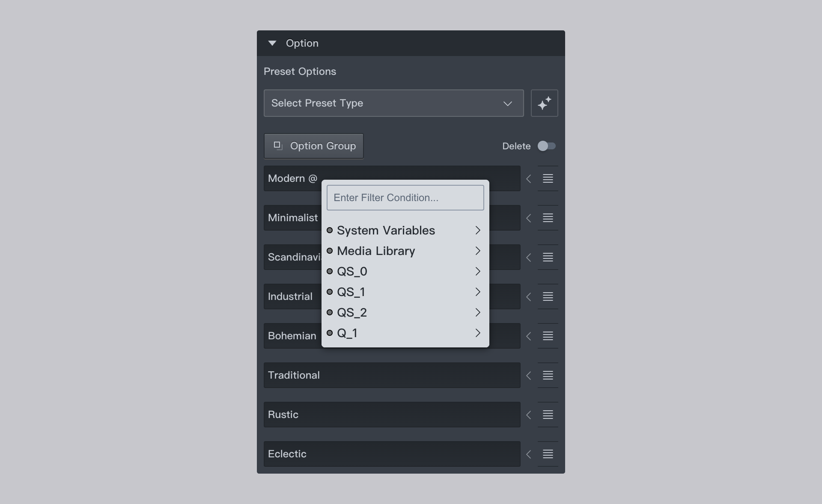Image resolution: width=822 pixels, height=504 pixels.
Task: Click the drag handle icon for Traditional row
Action: (x=548, y=375)
